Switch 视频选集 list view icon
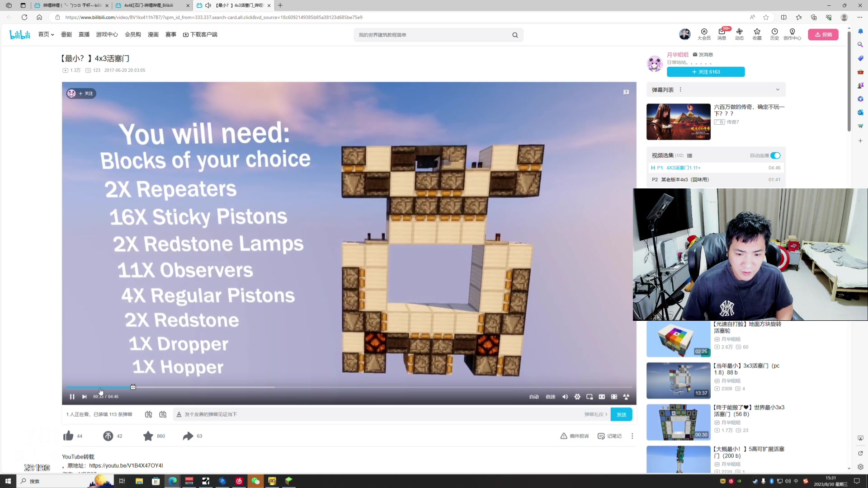The image size is (868, 488). click(689, 155)
